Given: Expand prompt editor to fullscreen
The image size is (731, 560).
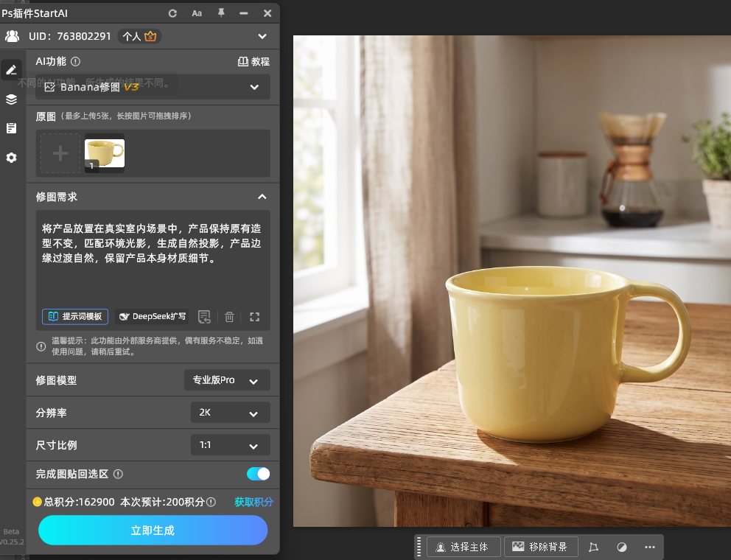Looking at the screenshot, I should [254, 317].
